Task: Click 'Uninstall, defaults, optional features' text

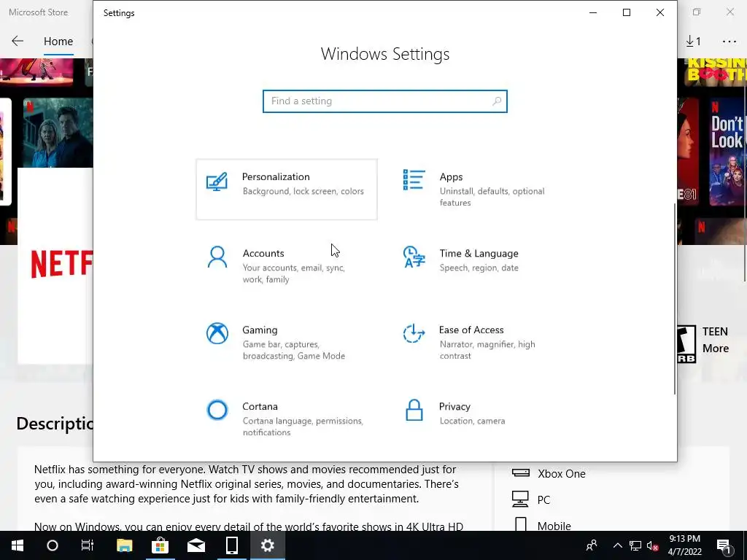Action: tap(492, 197)
